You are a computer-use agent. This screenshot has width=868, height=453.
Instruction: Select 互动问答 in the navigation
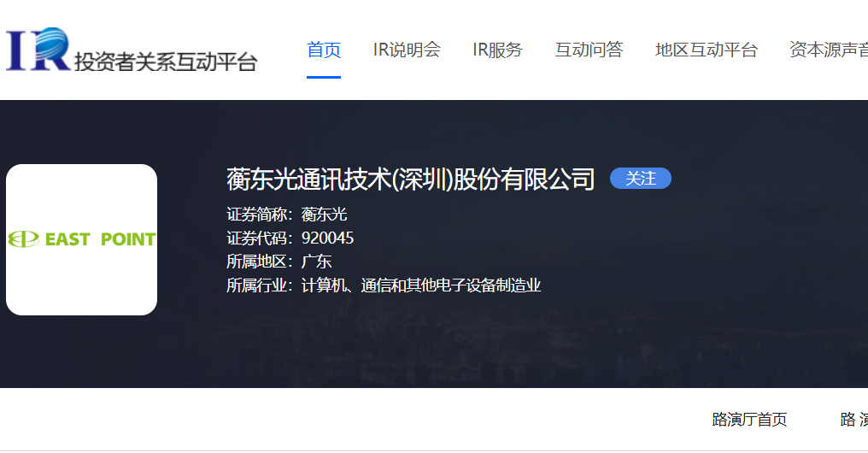click(589, 50)
